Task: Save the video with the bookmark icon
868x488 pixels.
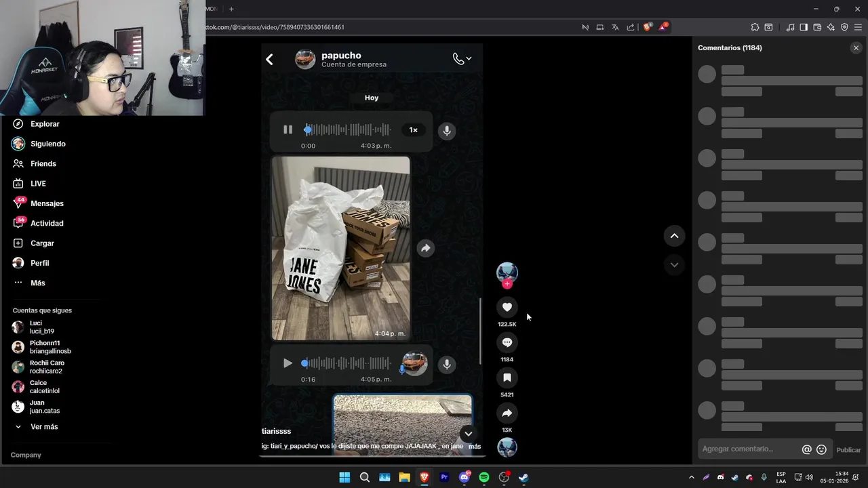Action: coord(507,378)
